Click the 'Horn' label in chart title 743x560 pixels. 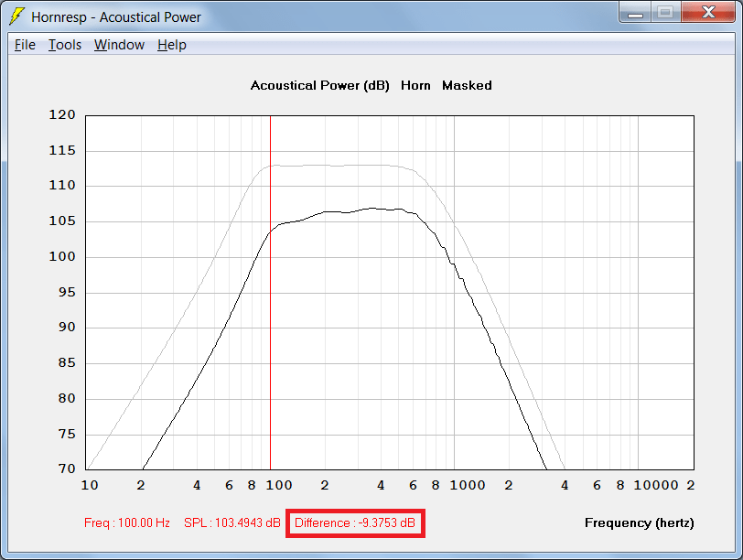415,86
